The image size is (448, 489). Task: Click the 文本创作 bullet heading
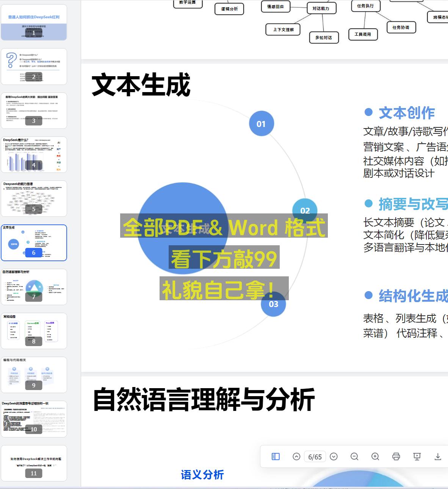pyautogui.click(x=407, y=113)
